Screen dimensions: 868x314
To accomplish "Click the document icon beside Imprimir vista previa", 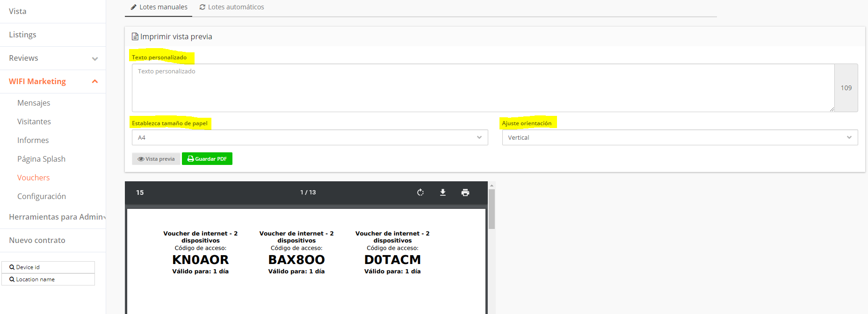I will (135, 36).
